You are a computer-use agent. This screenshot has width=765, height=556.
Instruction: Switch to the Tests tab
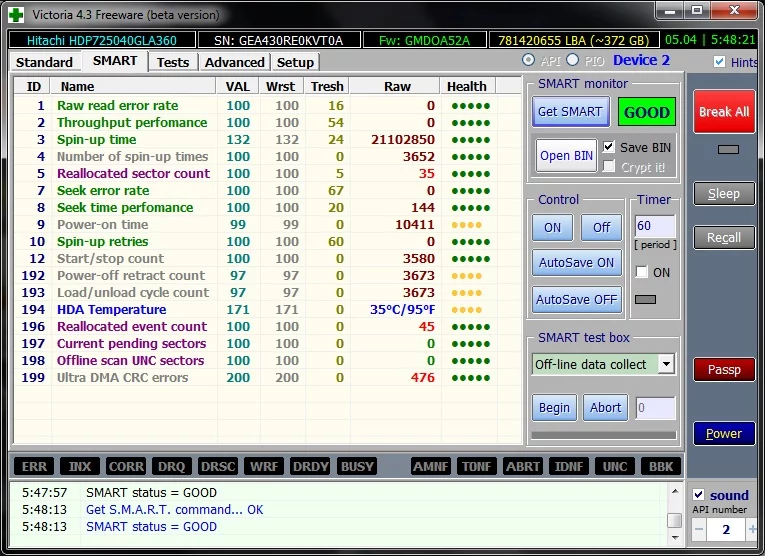tap(172, 62)
